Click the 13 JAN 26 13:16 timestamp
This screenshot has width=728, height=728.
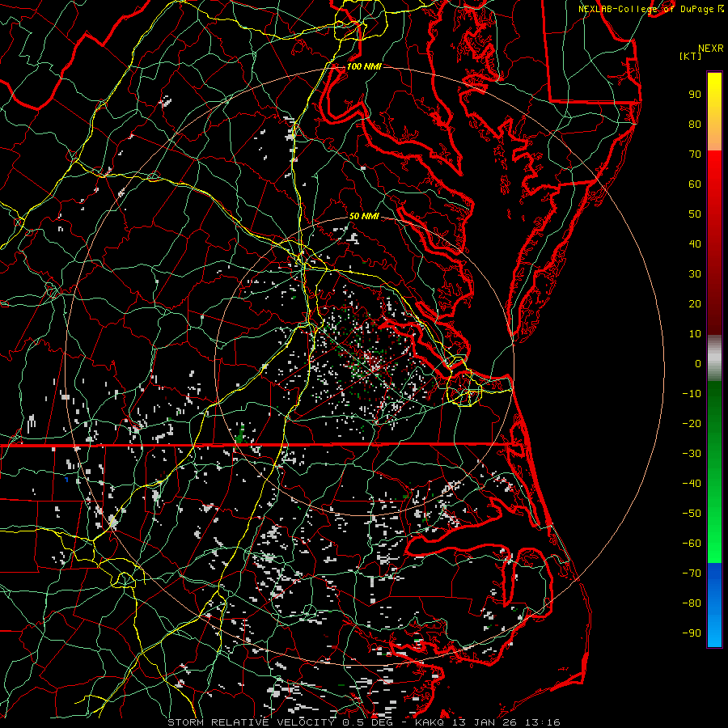coord(505,722)
